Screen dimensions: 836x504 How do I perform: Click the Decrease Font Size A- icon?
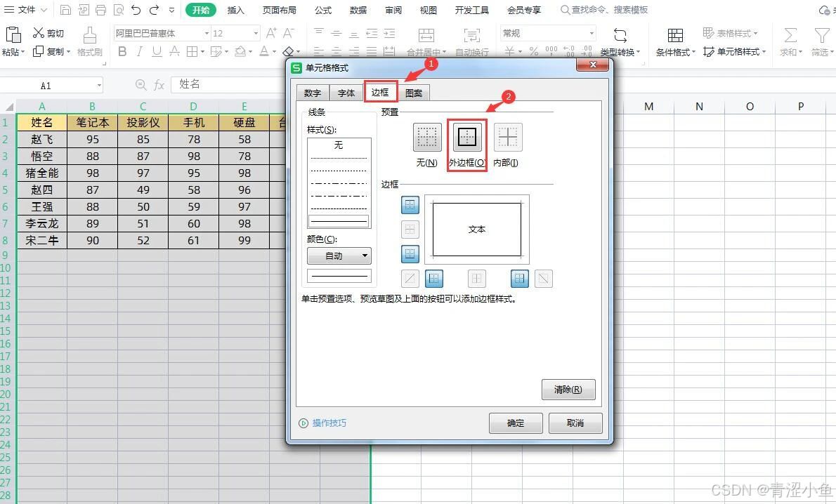click(289, 33)
